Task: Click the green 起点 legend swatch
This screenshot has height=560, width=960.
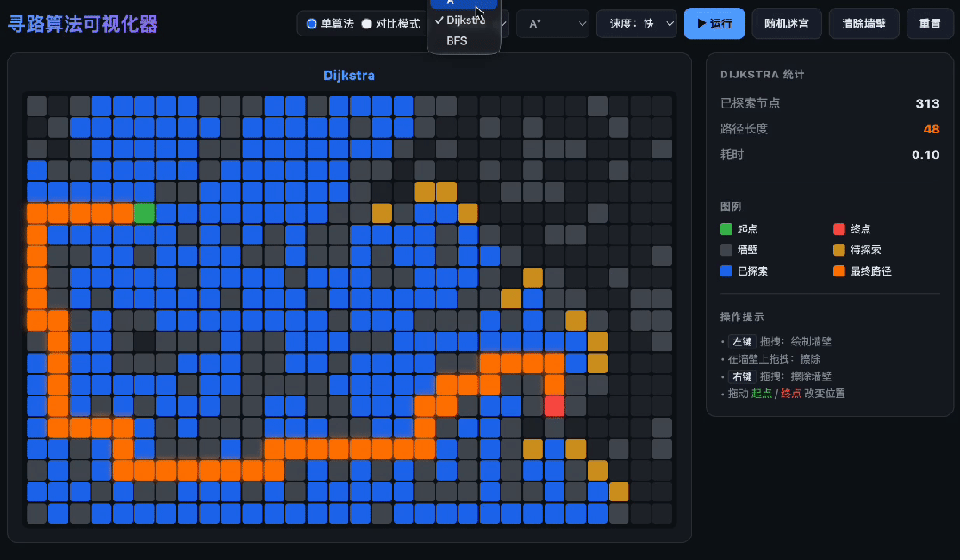Action: coord(726,229)
